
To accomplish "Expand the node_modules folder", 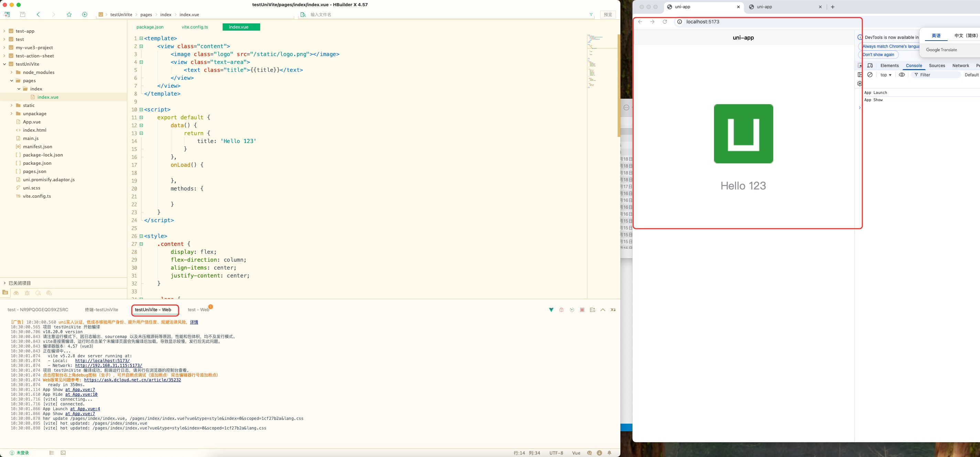I will [x=11, y=72].
